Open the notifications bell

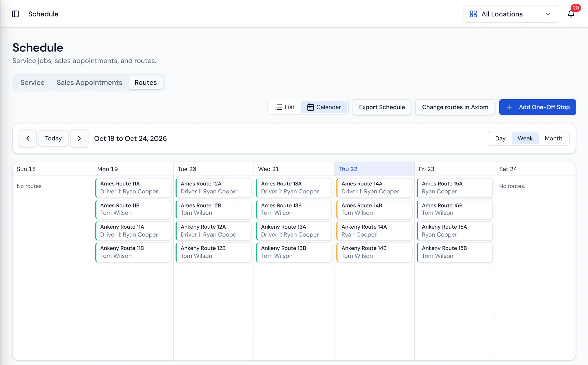coord(571,14)
